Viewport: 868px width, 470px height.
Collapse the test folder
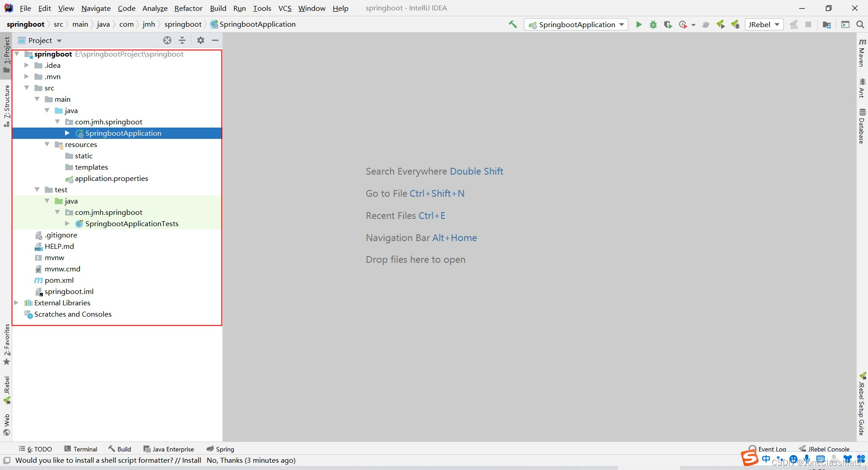pyautogui.click(x=37, y=190)
